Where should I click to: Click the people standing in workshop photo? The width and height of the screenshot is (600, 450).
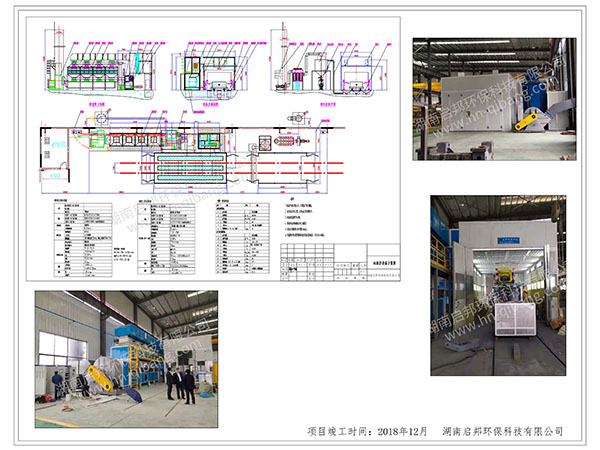click(181, 383)
